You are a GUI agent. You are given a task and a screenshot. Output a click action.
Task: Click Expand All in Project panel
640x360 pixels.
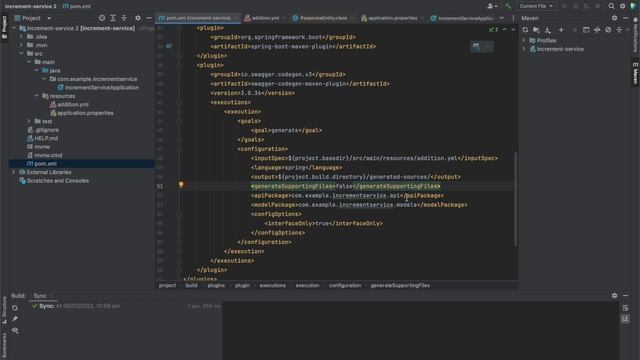(x=113, y=18)
